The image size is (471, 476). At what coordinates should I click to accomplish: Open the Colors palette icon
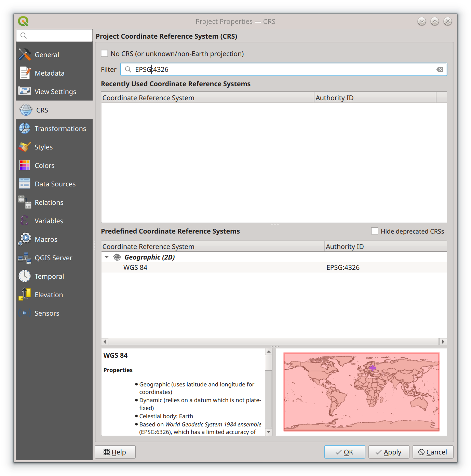25,165
